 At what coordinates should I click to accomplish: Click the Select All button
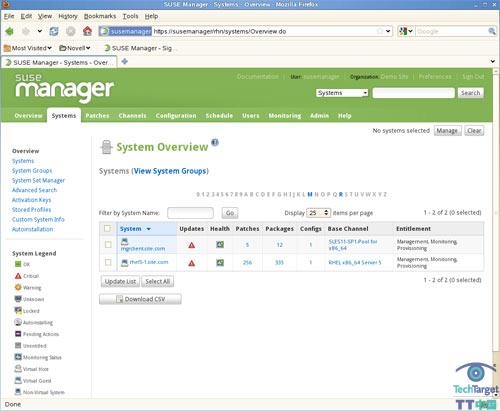[157, 281]
